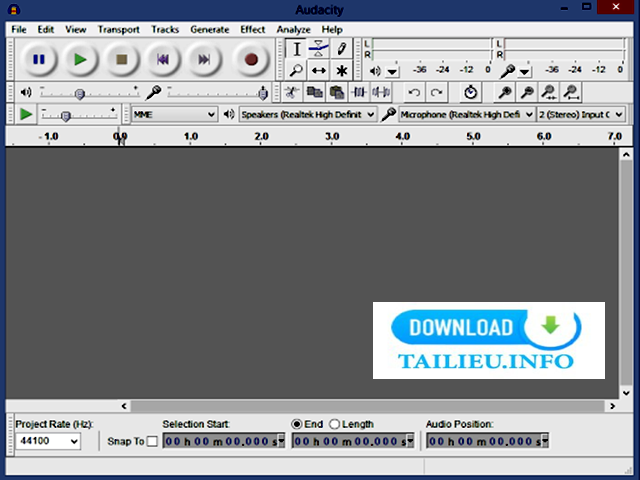Select the Time Shift tool
640x480 pixels.
click(x=319, y=70)
